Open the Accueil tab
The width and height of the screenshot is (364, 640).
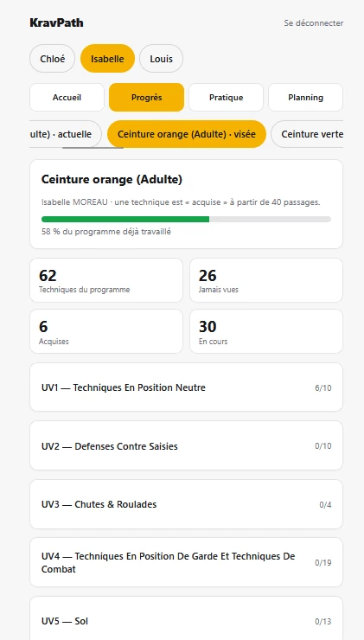pos(67,98)
